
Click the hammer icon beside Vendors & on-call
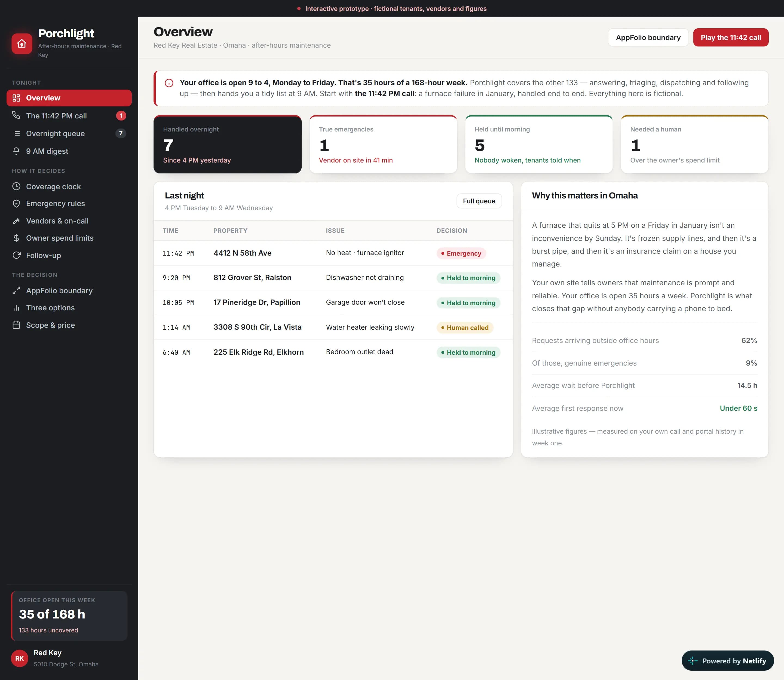(x=16, y=221)
